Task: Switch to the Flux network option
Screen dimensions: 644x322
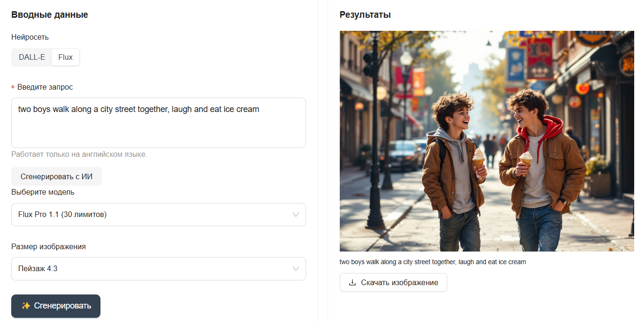Action: [65, 57]
